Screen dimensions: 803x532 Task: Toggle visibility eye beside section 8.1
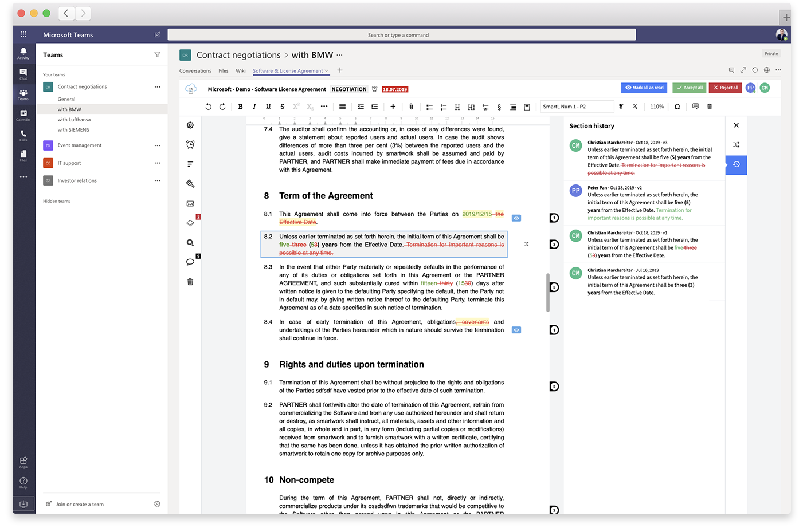(516, 218)
